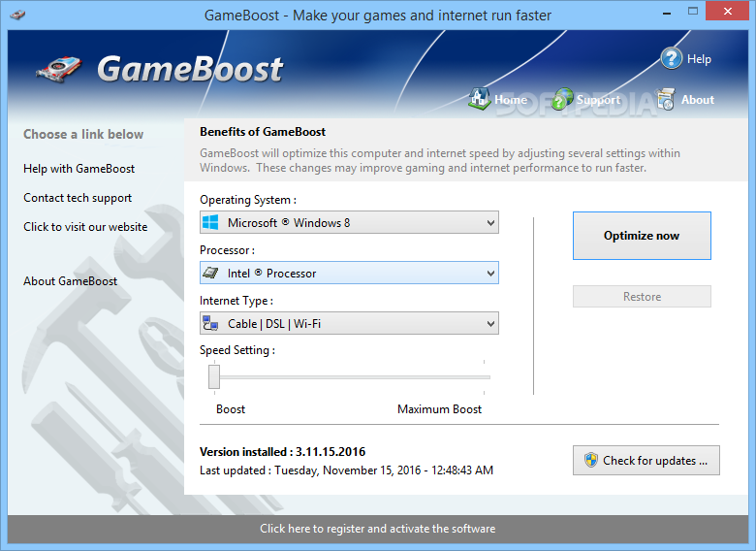This screenshot has height=551, width=756.
Task: Click Benefits of GameBoost heading
Action: (263, 132)
